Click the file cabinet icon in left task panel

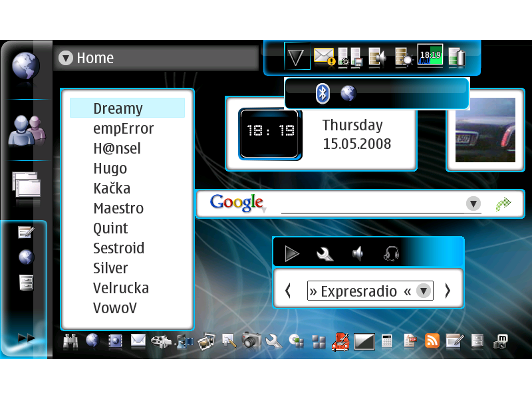(x=26, y=282)
